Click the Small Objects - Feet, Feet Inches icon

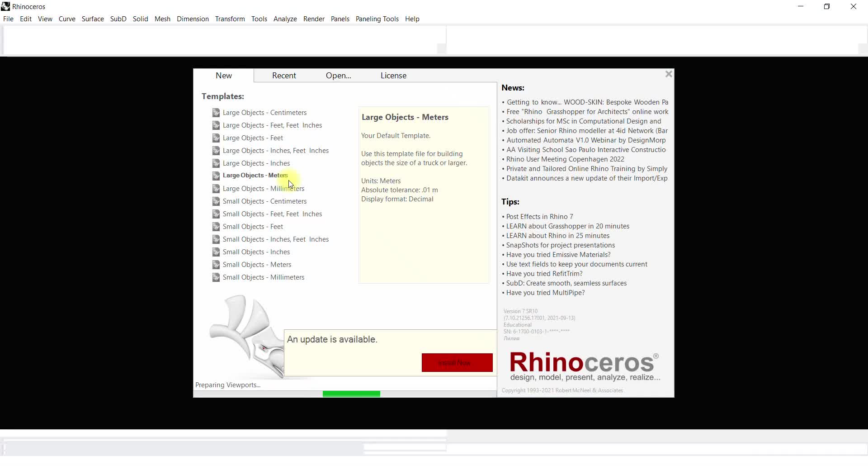(216, 214)
